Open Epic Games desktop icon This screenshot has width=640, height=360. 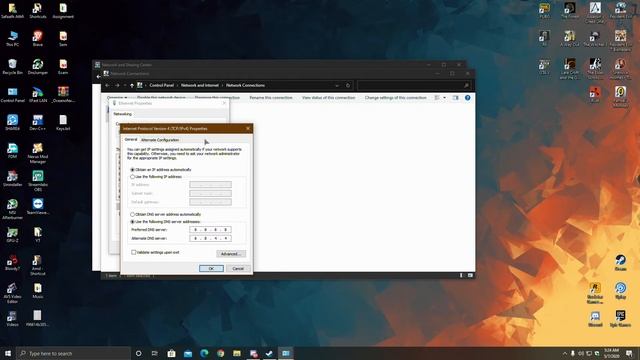tap(620, 319)
